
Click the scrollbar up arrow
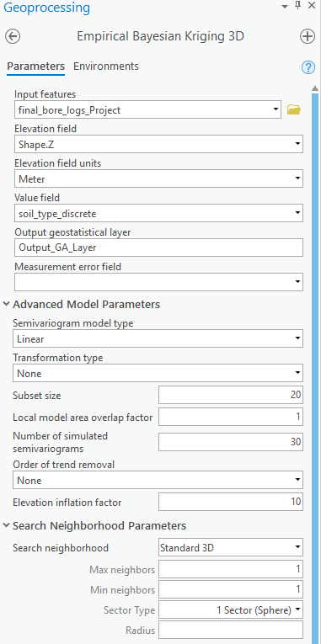tap(315, 88)
